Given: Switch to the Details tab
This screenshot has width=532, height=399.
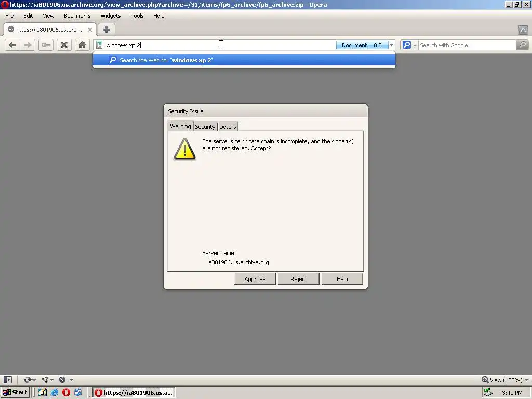Looking at the screenshot, I should 228,127.
